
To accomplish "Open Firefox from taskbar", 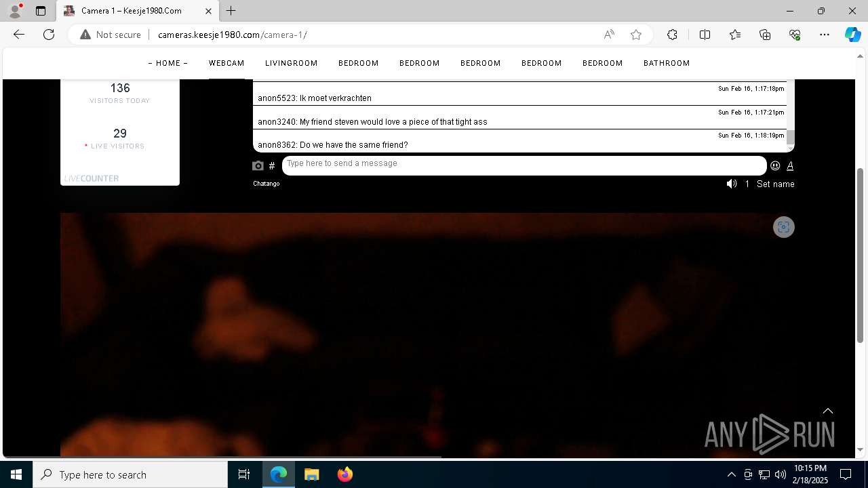I will point(345,474).
